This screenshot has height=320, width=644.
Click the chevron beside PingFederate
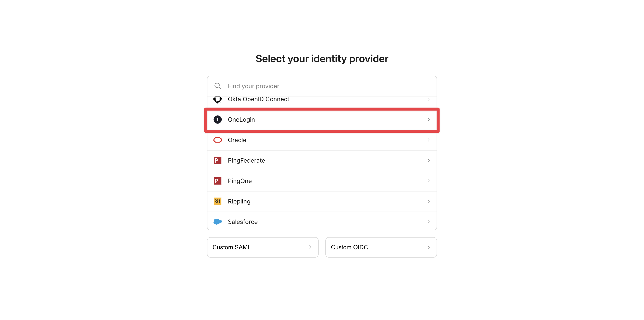(428, 160)
